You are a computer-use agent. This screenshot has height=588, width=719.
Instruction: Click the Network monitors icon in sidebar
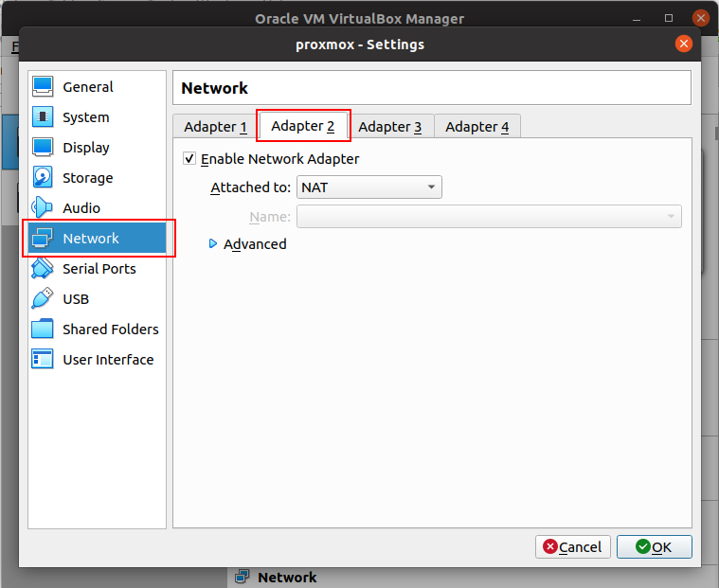click(43, 238)
